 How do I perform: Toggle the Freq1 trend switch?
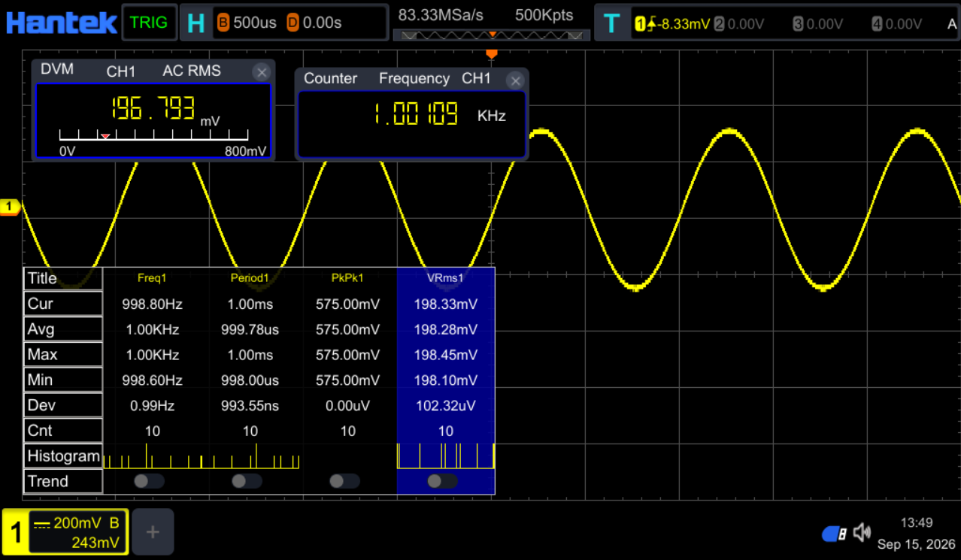pos(149,481)
